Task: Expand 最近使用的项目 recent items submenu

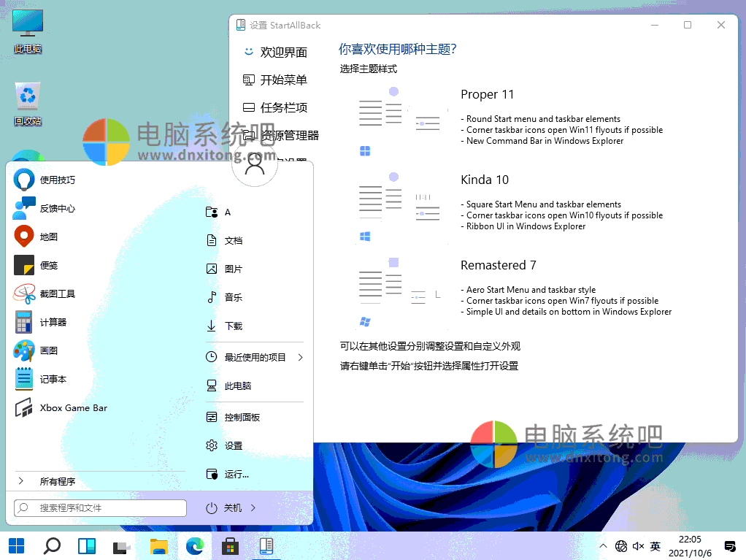Action: 255,357
